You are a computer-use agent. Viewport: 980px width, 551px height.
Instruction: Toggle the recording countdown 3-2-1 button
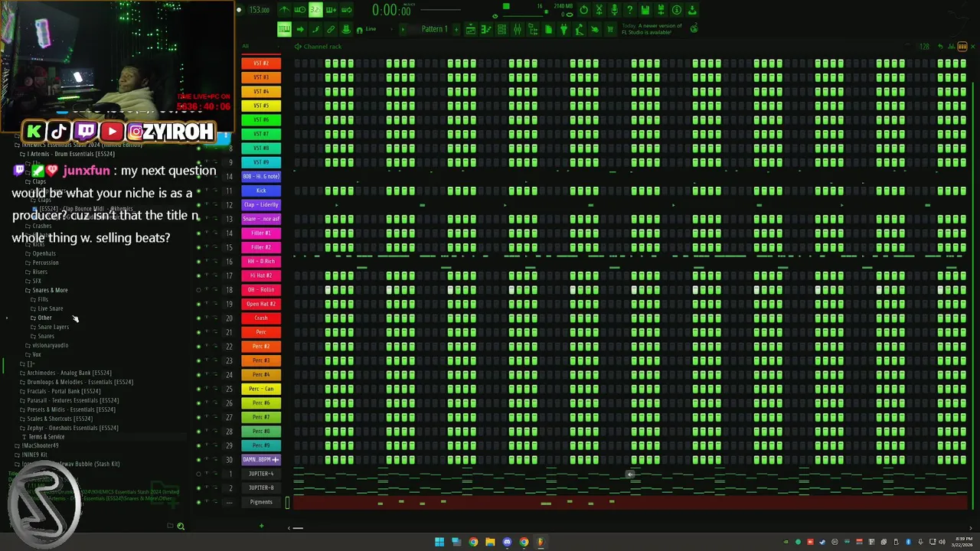pyautogui.click(x=315, y=9)
